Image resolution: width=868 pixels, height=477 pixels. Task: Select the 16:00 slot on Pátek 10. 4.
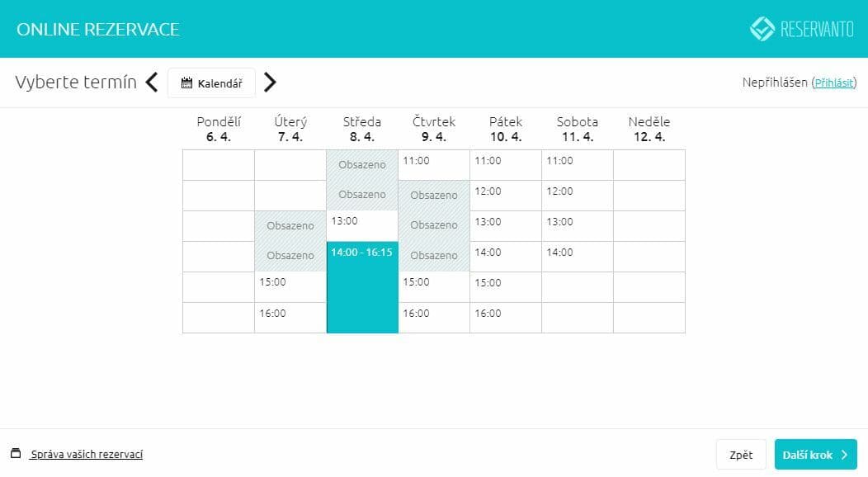tap(506, 316)
